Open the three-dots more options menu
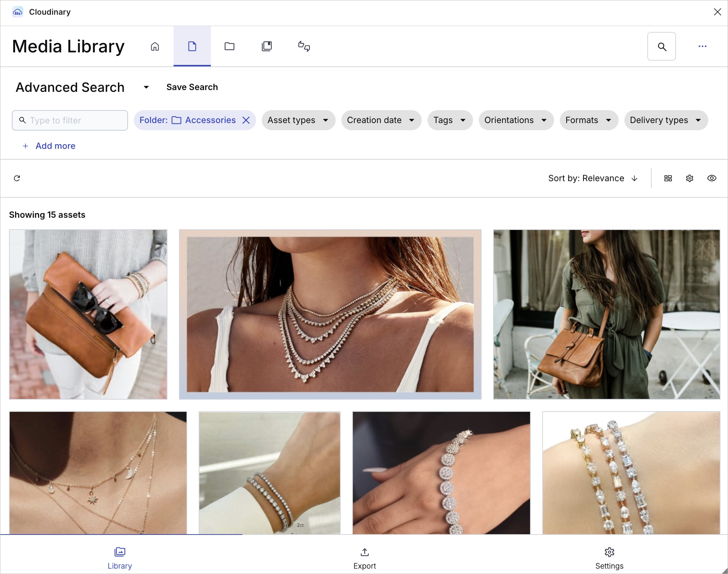This screenshot has width=728, height=574. point(702,46)
